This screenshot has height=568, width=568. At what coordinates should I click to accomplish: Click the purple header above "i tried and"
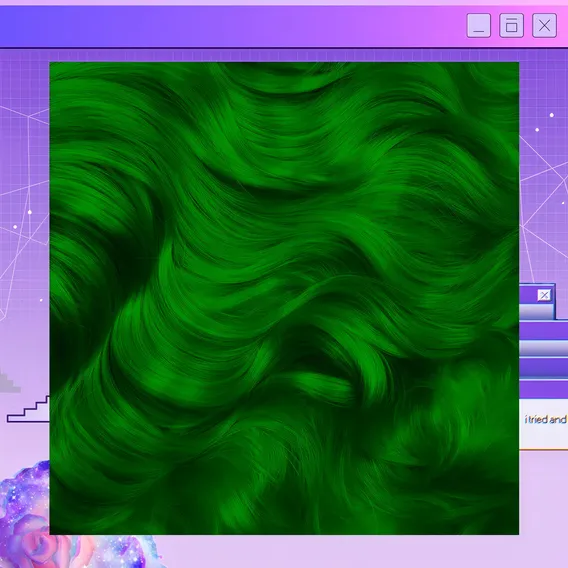click(543, 389)
